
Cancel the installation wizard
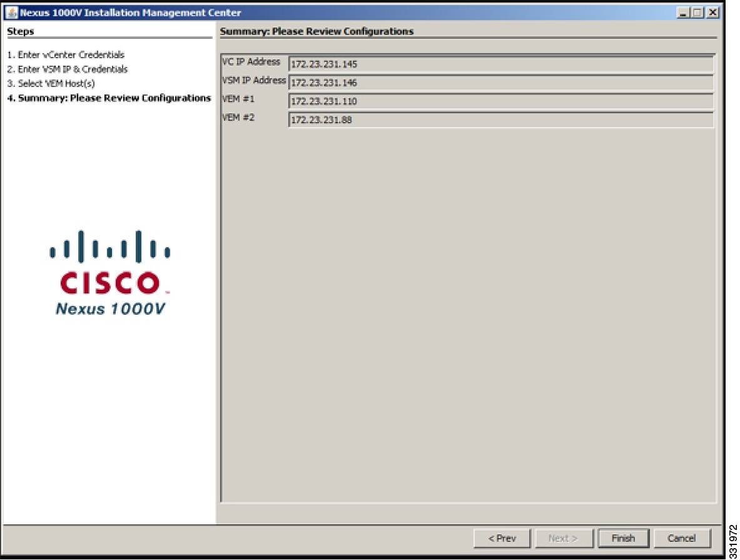pos(682,538)
